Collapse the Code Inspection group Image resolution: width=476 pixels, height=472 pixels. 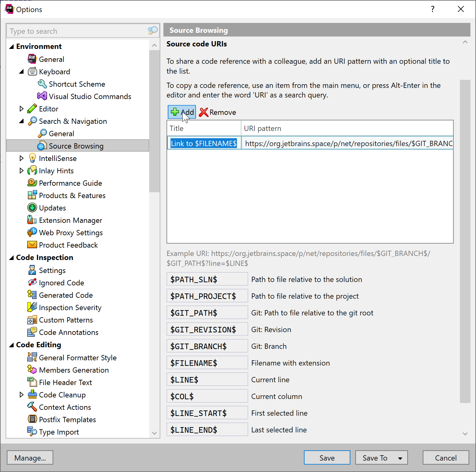coord(11,258)
